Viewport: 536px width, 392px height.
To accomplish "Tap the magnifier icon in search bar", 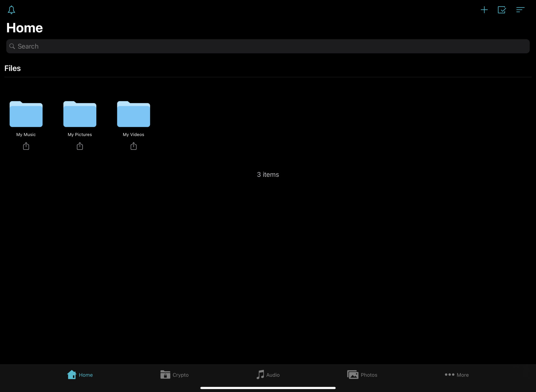I will pyautogui.click(x=12, y=46).
